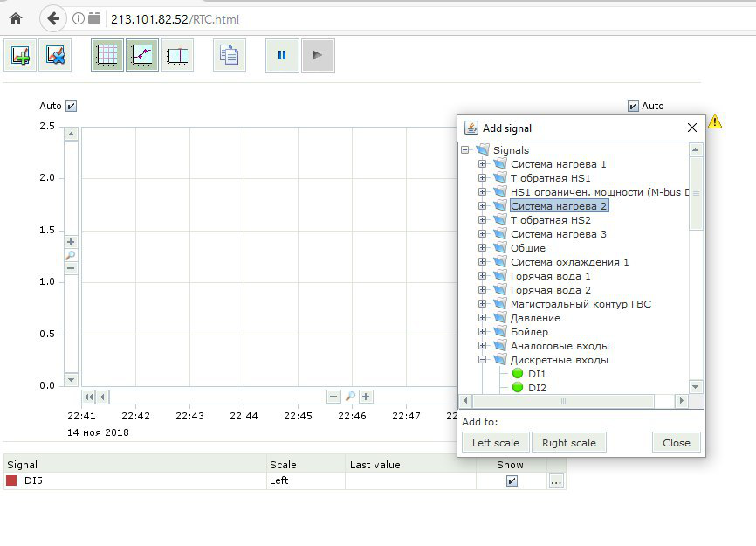Screen dimensions: 756x546
Task: Move vertical axis down with arrow
Action: tap(71, 380)
